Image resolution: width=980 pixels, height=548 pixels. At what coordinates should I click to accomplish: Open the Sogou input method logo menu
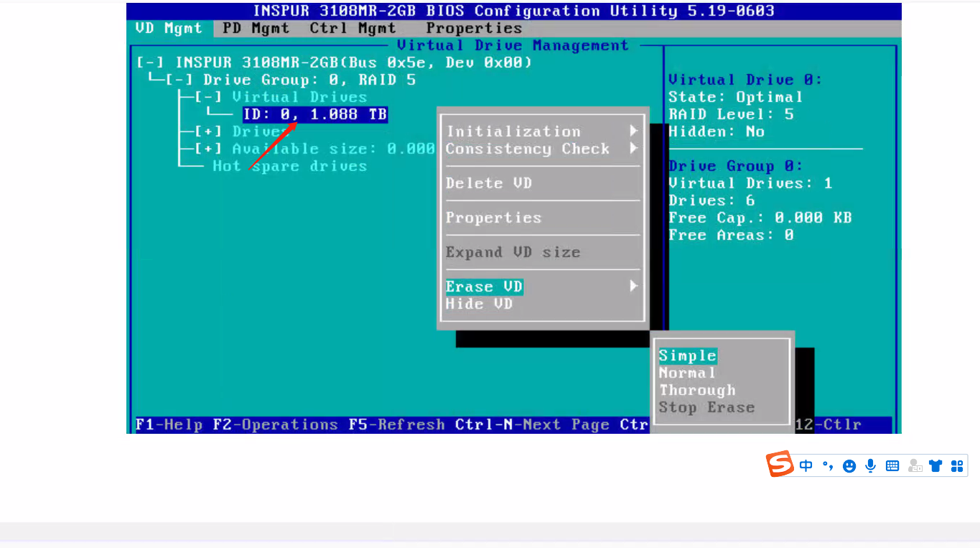tap(780, 464)
